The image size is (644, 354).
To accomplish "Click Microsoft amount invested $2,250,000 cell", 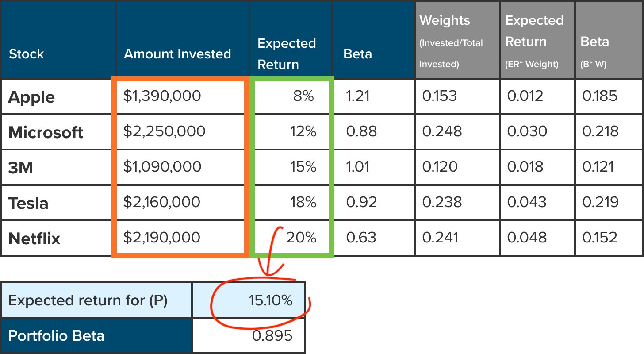I will point(180,131).
